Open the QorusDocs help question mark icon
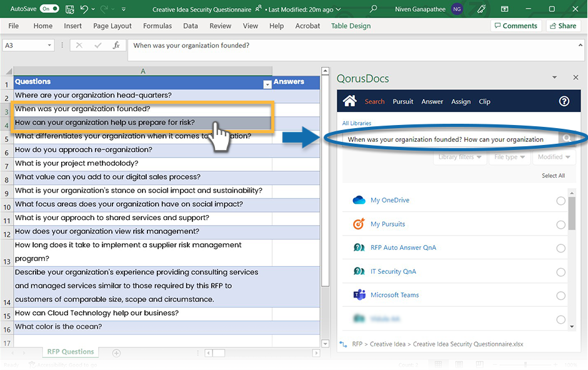 [564, 101]
